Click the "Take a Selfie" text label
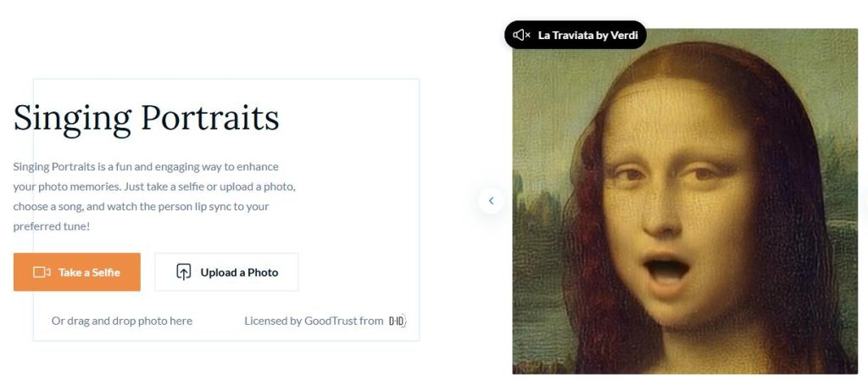This screenshot has height=385, width=868. coord(89,272)
